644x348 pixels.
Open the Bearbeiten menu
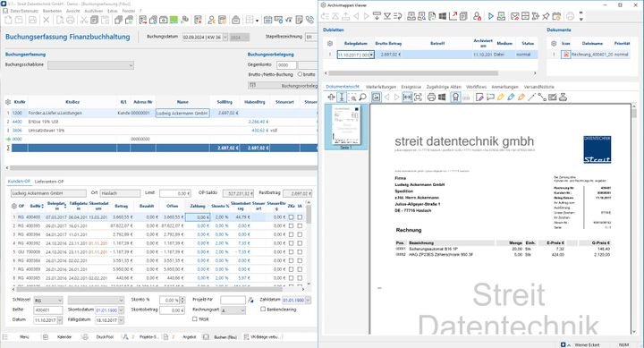click(x=52, y=11)
